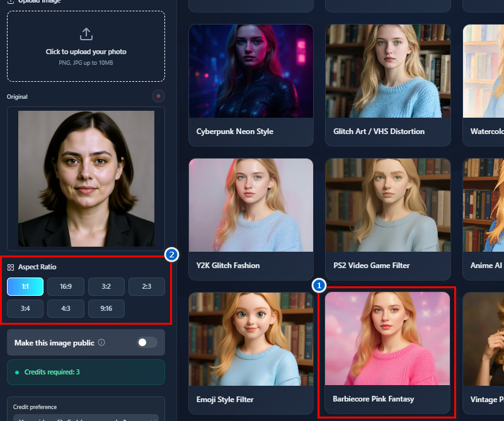This screenshot has height=421, width=504.
Task: Open the Vintage style card
Action: tap(483, 353)
